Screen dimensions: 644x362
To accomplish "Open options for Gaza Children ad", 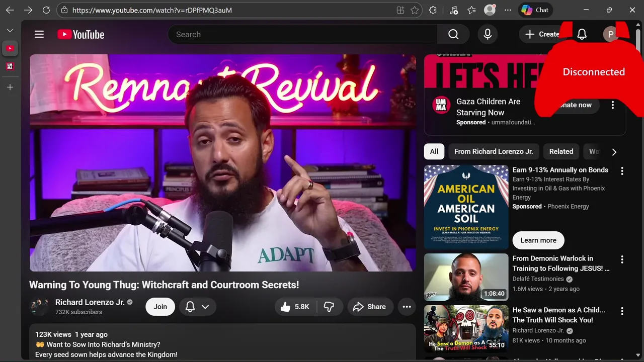I will tap(612, 105).
